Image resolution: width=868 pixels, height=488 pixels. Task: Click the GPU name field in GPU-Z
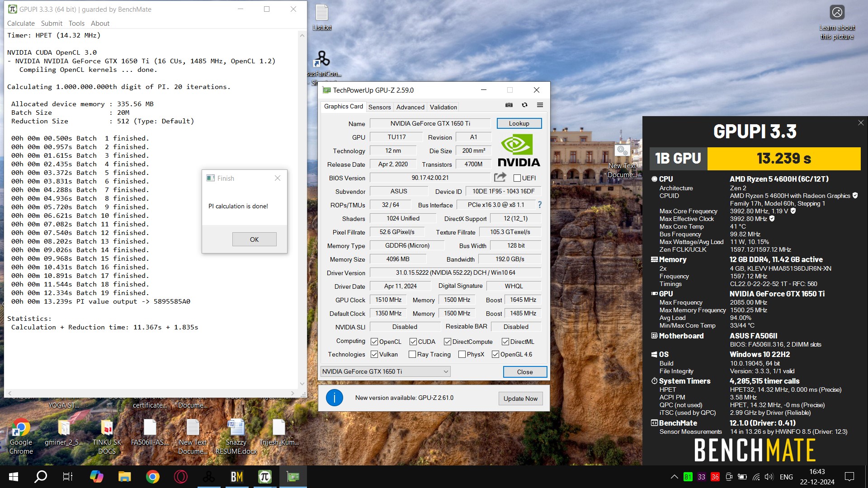[430, 123]
